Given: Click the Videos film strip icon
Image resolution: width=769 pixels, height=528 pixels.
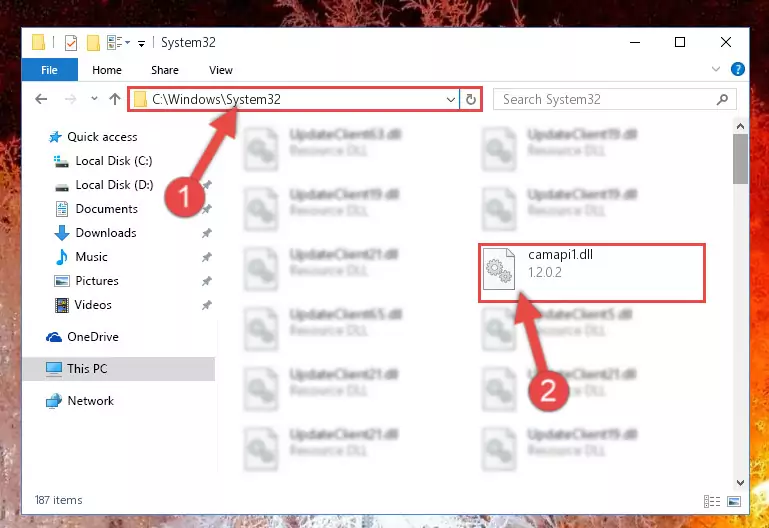Looking at the screenshot, I should [x=62, y=305].
